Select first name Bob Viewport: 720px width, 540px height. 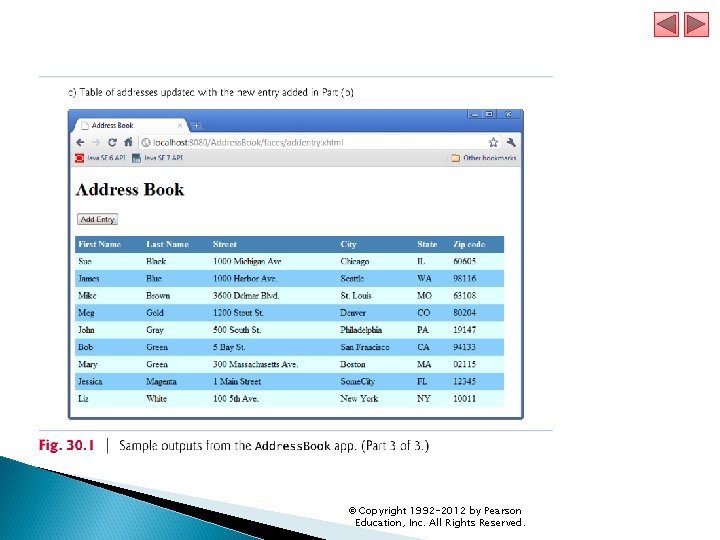click(85, 347)
